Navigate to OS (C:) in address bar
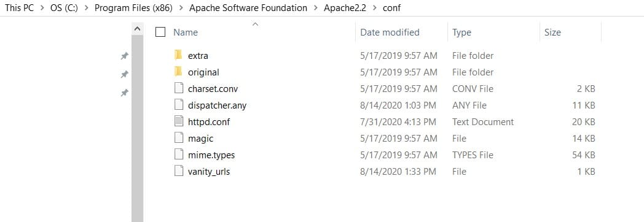Viewport: 644px width, 222px height. click(64, 8)
